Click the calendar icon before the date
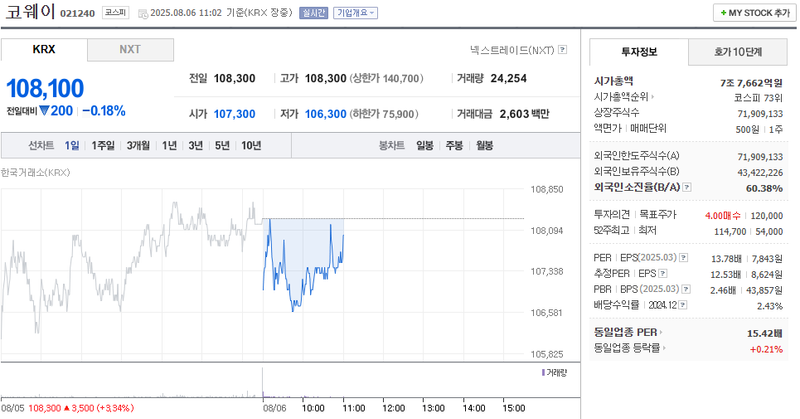The height and width of the screenshot is (419, 800). (143, 13)
